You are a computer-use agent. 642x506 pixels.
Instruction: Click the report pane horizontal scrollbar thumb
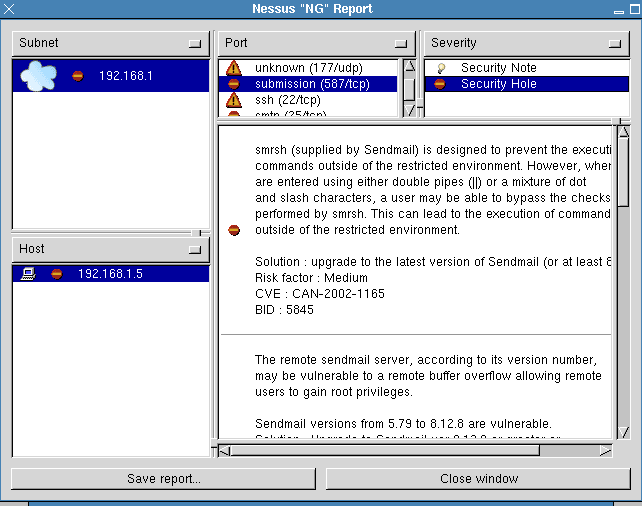pos(385,451)
